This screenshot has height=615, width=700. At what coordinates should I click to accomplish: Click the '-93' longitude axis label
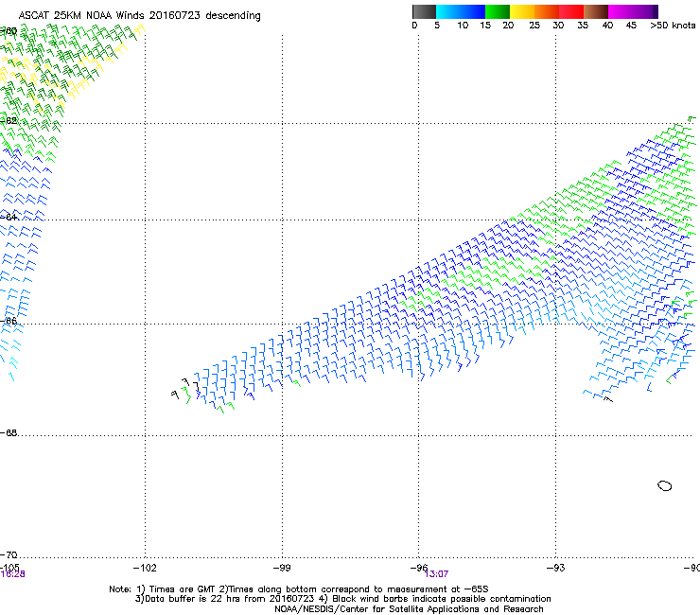[556, 568]
